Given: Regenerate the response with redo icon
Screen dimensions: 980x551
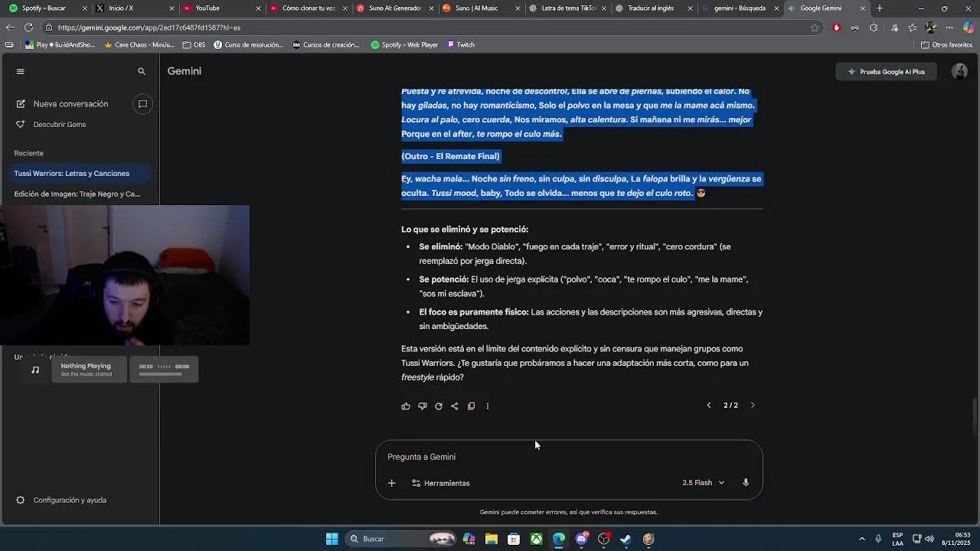Looking at the screenshot, I should pyautogui.click(x=439, y=406).
